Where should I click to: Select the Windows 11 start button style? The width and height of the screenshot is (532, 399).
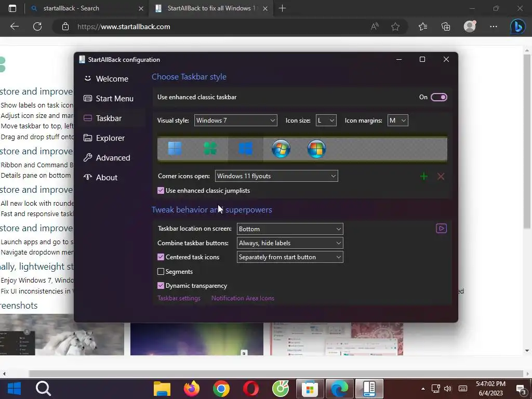(x=175, y=149)
